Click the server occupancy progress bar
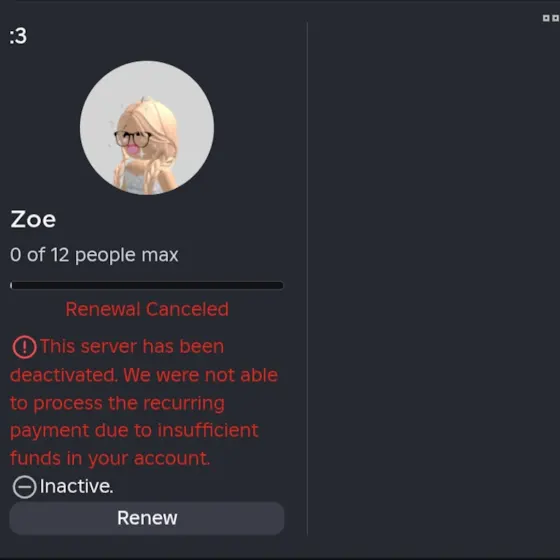Image resolution: width=560 pixels, height=560 pixels. (x=147, y=285)
